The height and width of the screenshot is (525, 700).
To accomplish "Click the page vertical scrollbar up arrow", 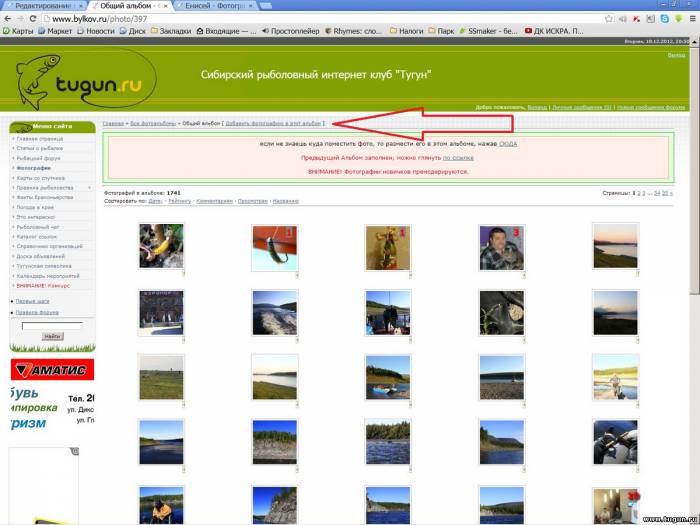I will click(x=695, y=41).
